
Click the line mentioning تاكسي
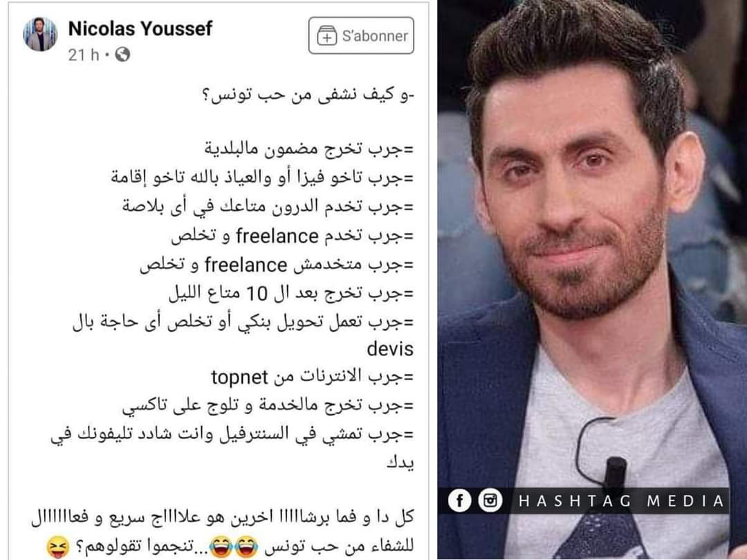[x=268, y=406]
